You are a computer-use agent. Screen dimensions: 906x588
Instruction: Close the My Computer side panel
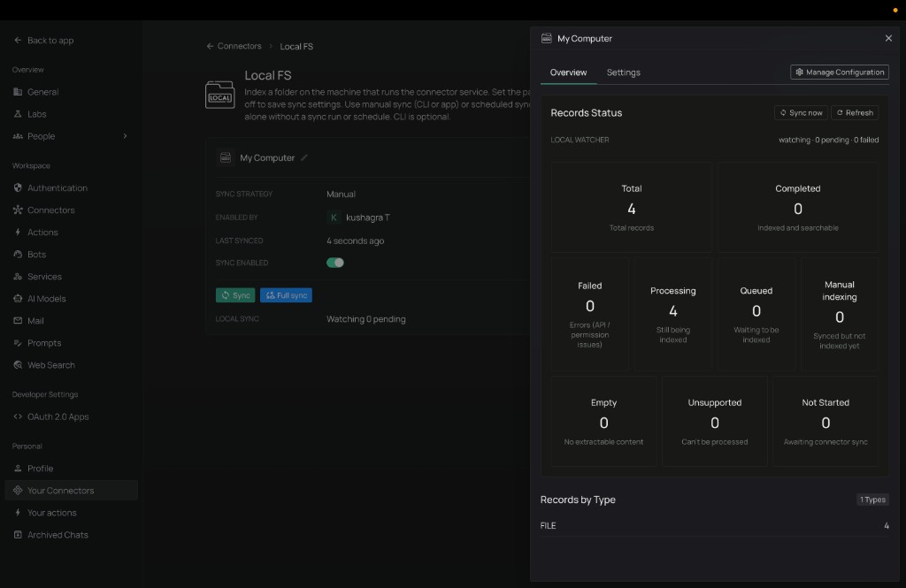[x=888, y=38]
